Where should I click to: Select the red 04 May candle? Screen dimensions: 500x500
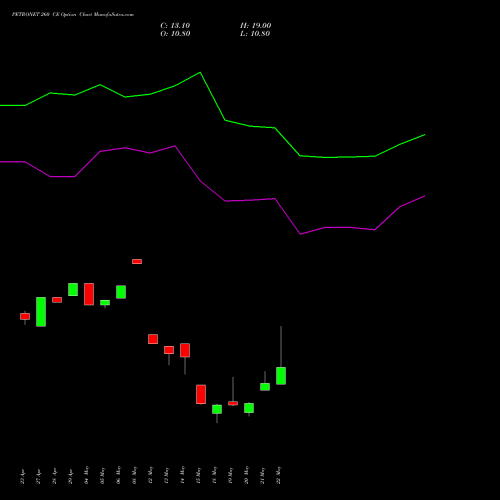(89, 294)
